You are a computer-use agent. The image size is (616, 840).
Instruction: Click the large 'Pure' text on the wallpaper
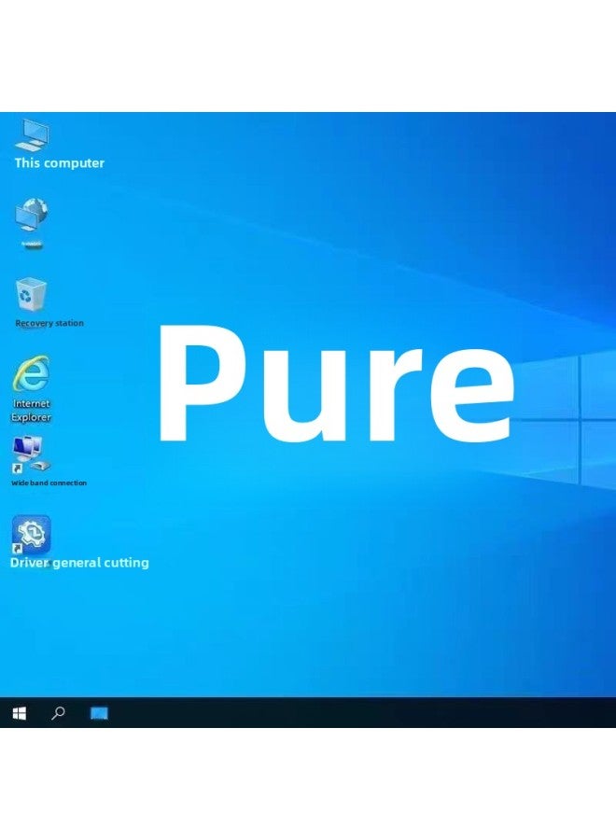point(334,385)
